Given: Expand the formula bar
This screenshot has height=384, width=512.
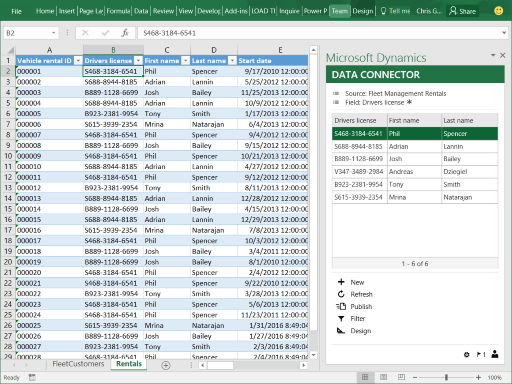Looking at the screenshot, I should (504, 33).
